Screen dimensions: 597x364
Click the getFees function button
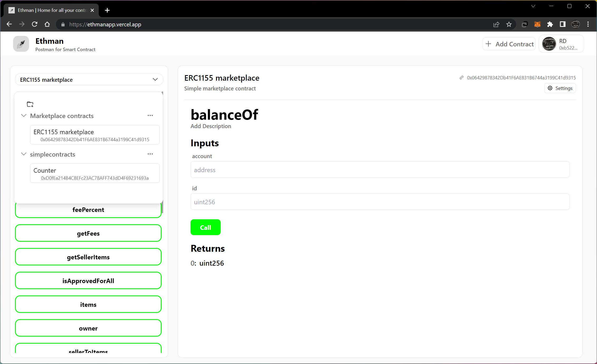[x=88, y=233]
